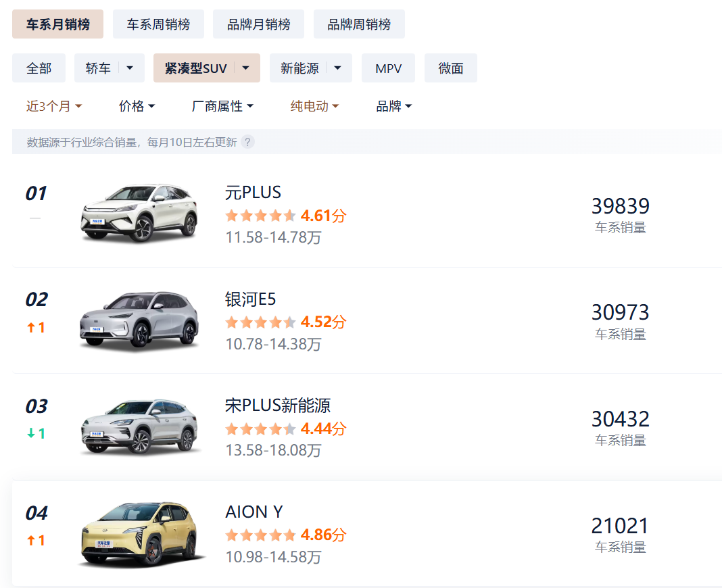Image resolution: width=722 pixels, height=588 pixels.
Task: Click the rank number 03
Action: tap(37, 406)
